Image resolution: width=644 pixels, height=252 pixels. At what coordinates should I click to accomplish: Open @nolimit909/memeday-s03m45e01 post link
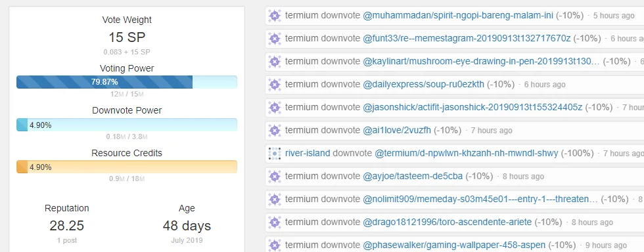(480, 199)
